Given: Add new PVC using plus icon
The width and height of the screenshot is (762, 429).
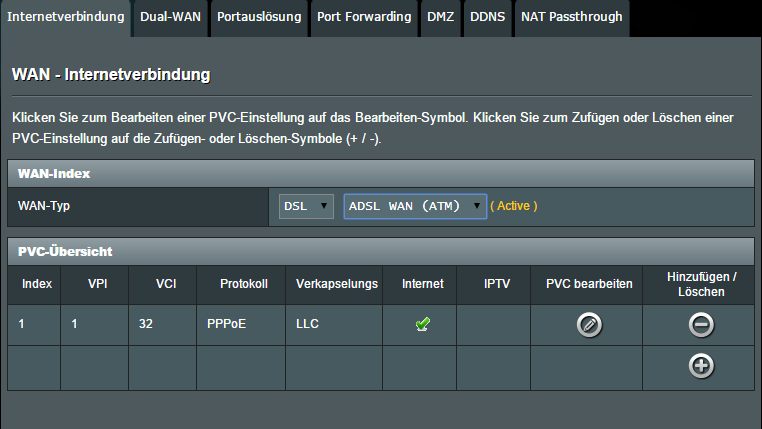Looking at the screenshot, I should pos(701,366).
